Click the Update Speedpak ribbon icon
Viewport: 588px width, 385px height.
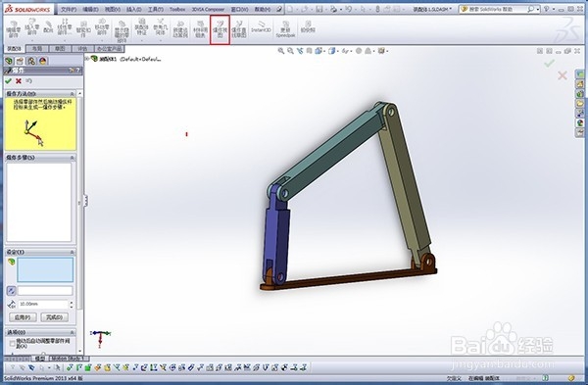point(285,29)
